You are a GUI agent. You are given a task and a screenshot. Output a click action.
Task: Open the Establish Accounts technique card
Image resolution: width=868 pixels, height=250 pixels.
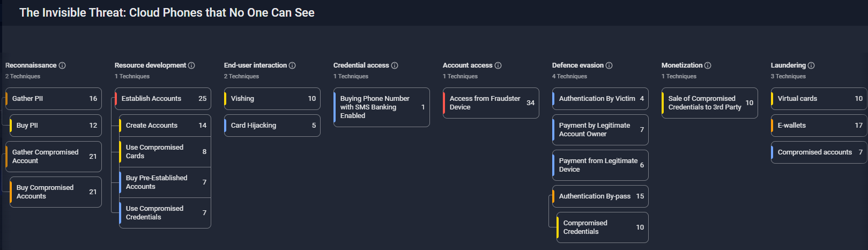[x=163, y=99]
